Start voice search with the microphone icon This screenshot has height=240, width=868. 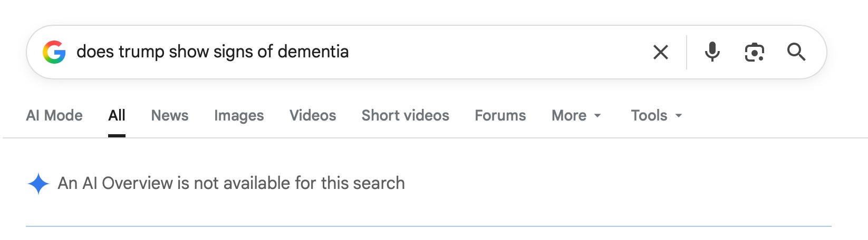(x=712, y=52)
